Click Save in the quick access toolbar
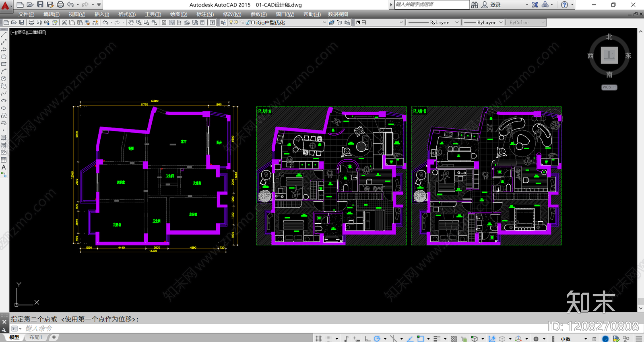The image size is (644, 342). (x=40, y=4)
